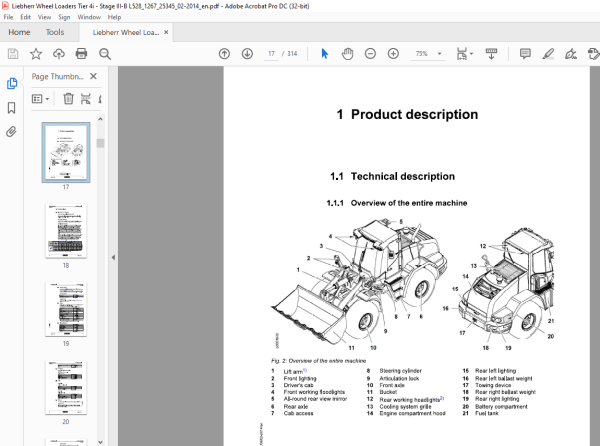600x446 pixels.
Task: Open the zoom level 75% dropdown
Action: (440, 54)
